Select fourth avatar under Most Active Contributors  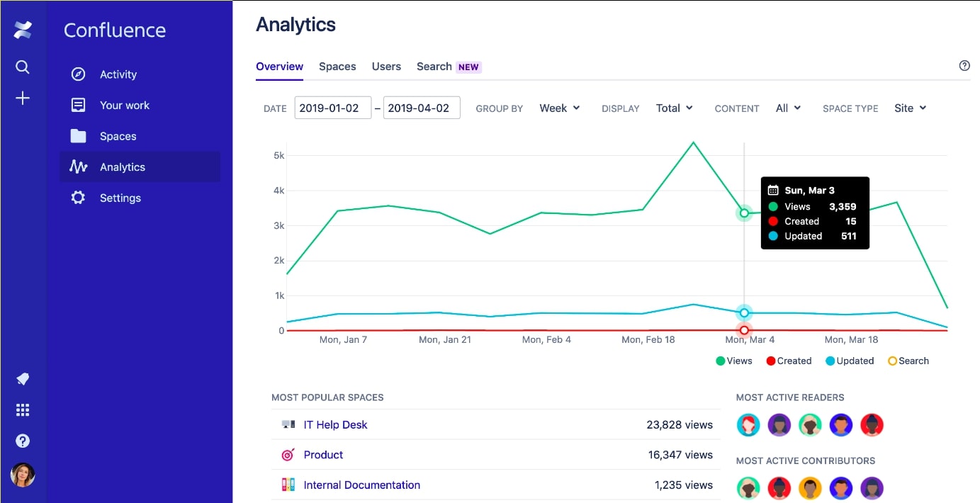tap(841, 488)
